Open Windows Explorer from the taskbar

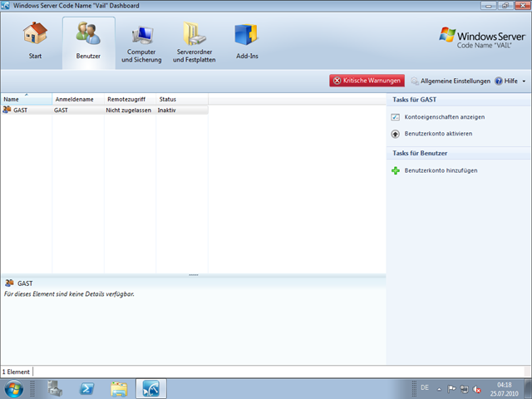click(x=119, y=389)
